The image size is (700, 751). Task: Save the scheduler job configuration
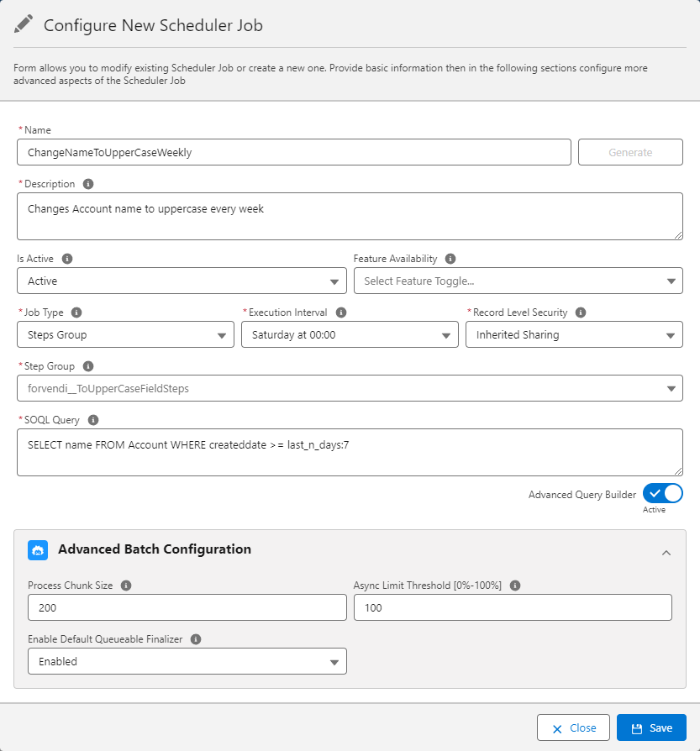click(x=651, y=727)
